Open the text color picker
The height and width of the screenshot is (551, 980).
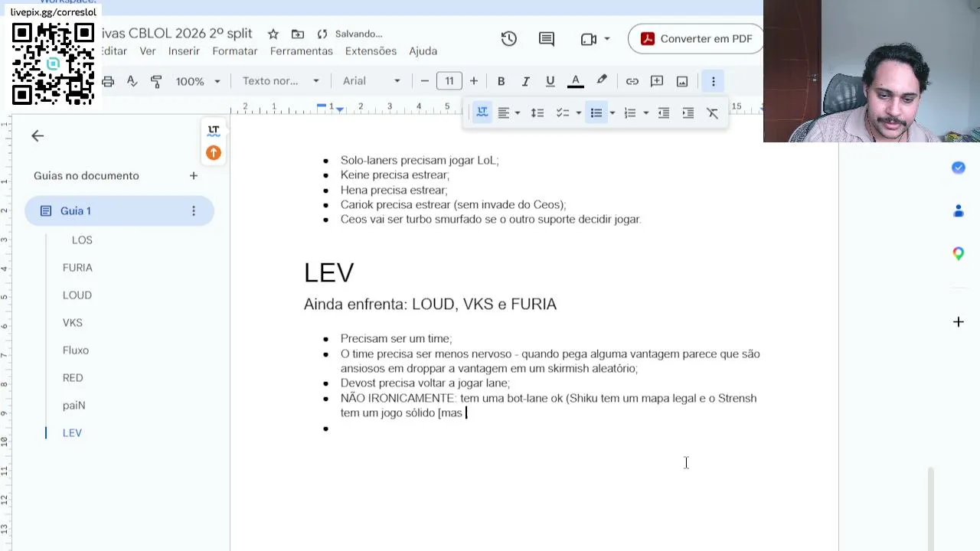coord(576,81)
